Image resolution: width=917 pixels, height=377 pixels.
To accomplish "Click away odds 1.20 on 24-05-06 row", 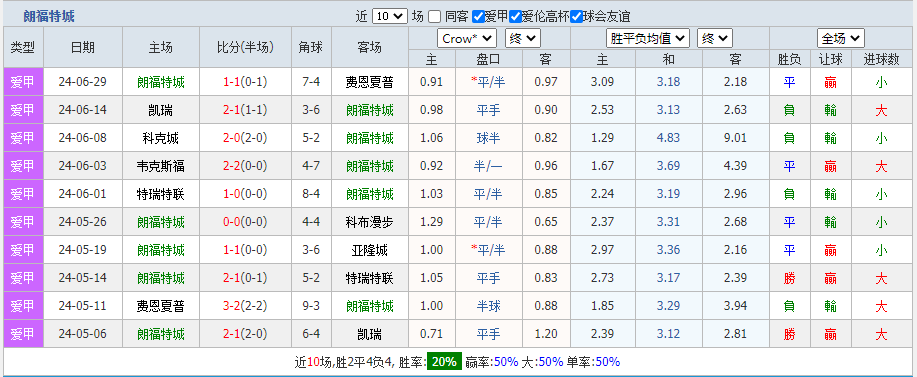I will pos(546,334).
